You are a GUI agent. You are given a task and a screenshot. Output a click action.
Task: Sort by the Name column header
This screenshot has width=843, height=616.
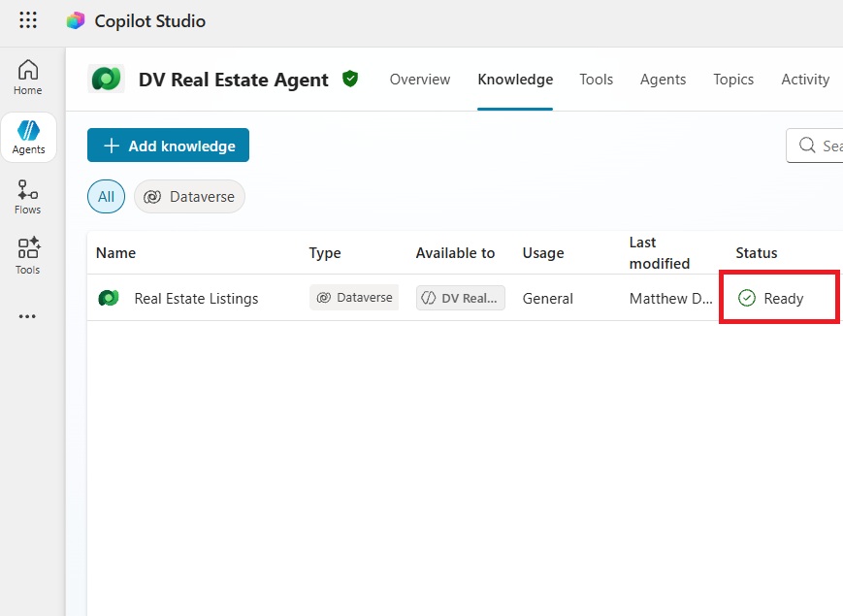pyautogui.click(x=115, y=253)
